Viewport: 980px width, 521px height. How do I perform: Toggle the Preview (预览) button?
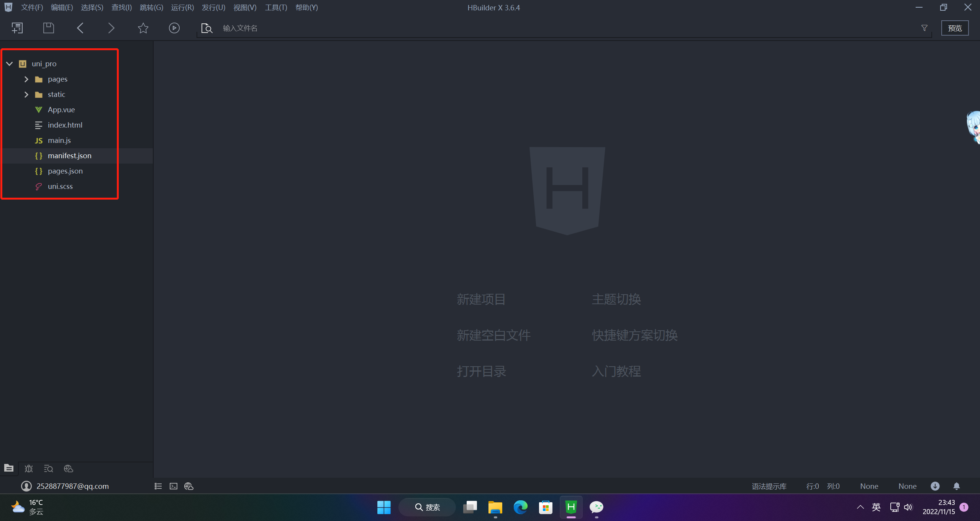(x=955, y=28)
